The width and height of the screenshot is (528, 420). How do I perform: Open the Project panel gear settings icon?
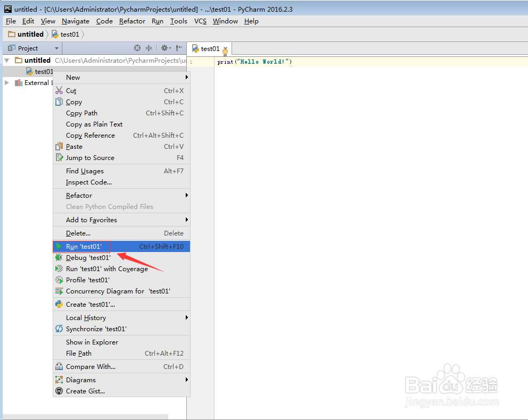click(x=166, y=48)
